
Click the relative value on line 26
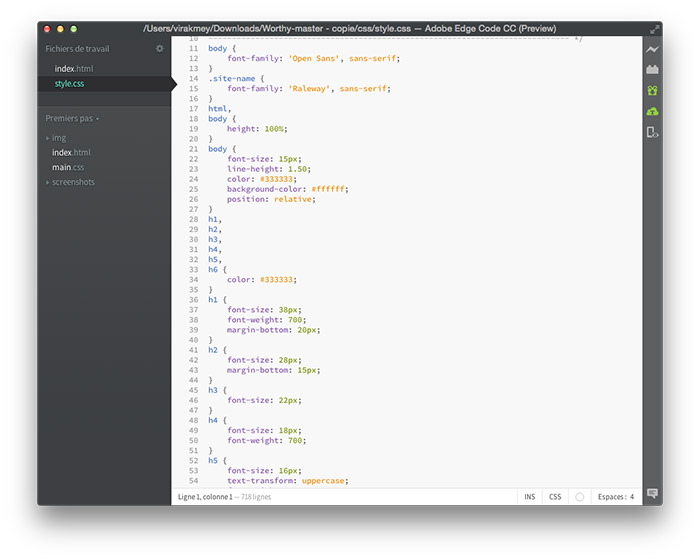coord(293,199)
